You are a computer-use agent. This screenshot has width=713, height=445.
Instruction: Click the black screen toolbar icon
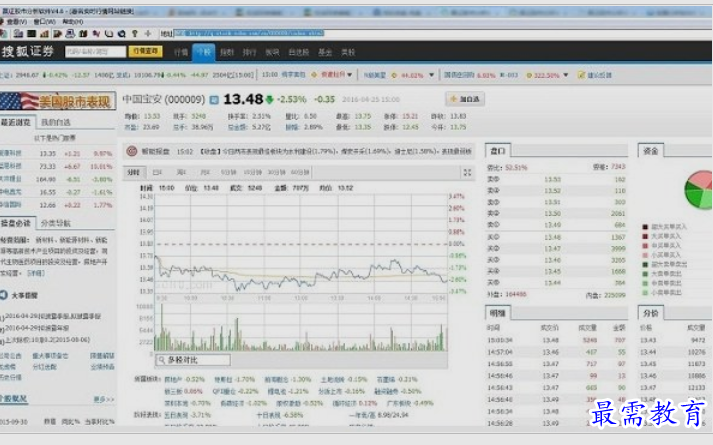click(x=31, y=34)
